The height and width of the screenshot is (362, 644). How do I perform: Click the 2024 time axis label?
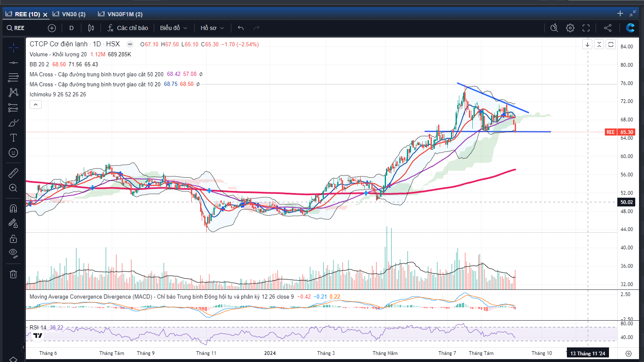(x=270, y=353)
